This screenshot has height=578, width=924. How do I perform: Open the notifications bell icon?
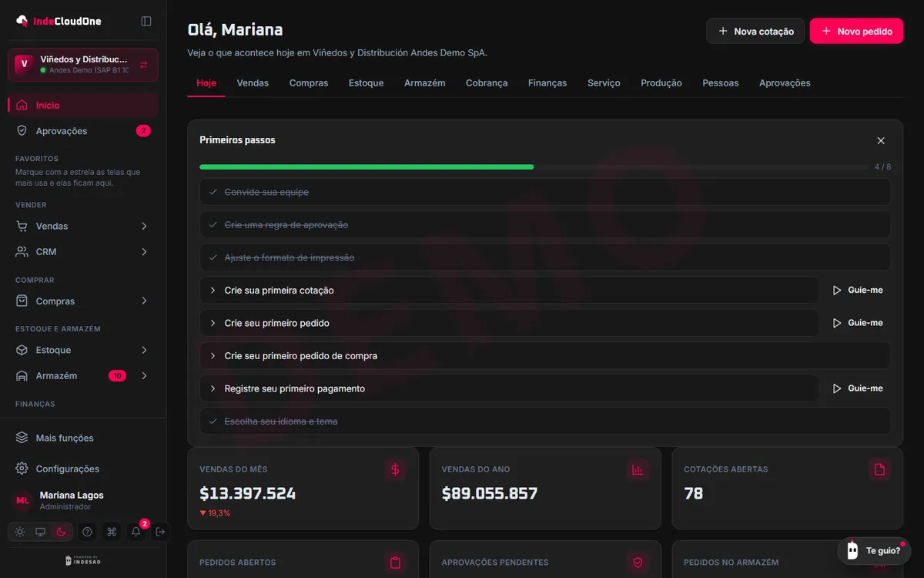pos(136,532)
